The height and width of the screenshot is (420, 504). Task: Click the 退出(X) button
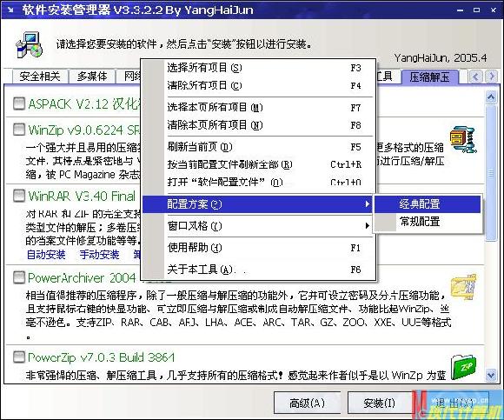tap(454, 403)
